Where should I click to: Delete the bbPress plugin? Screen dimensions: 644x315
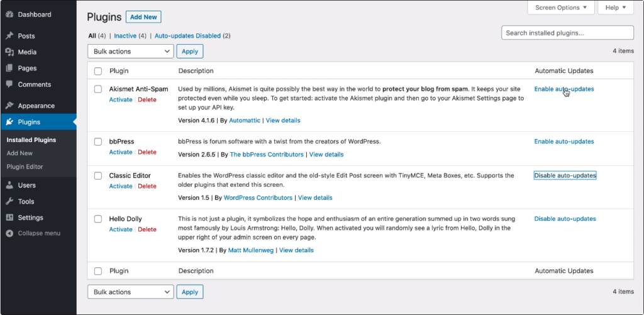[x=147, y=152]
